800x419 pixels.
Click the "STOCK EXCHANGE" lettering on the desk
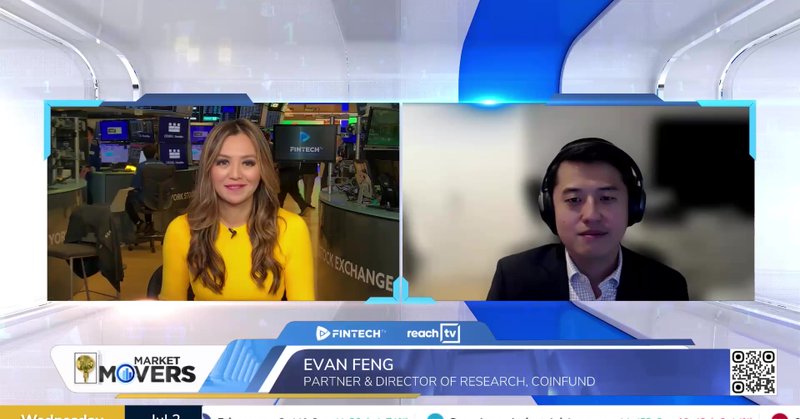point(357,270)
